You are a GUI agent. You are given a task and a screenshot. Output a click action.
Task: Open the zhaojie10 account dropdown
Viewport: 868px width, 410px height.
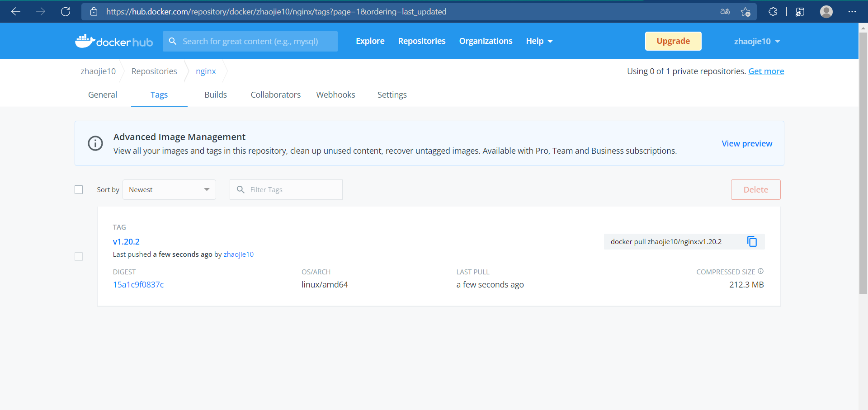(x=757, y=41)
